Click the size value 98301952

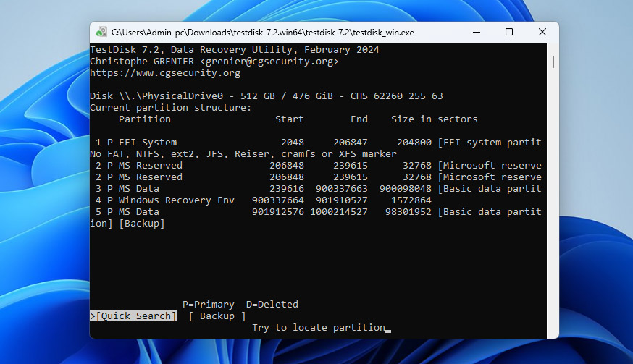tap(408, 212)
